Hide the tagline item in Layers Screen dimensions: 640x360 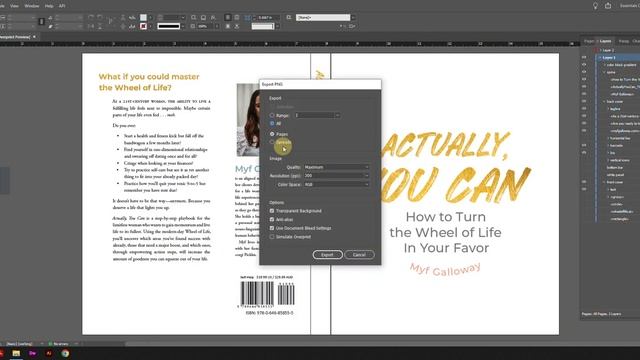pos(584,109)
